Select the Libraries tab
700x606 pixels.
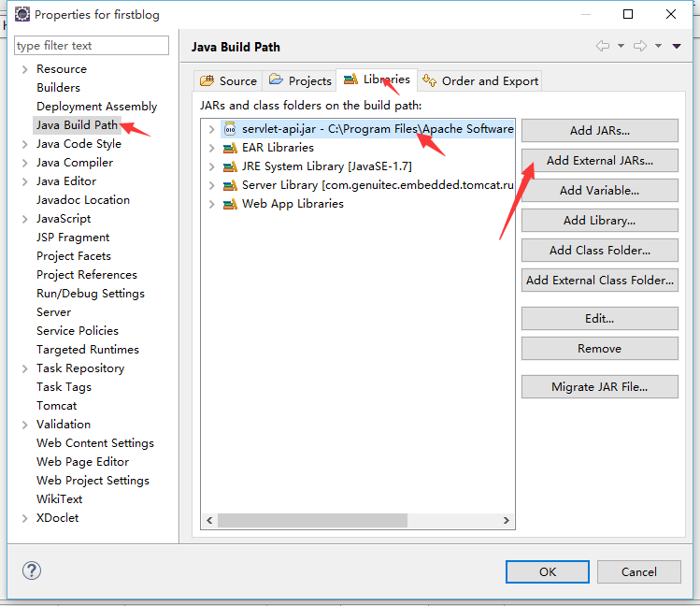click(377, 79)
